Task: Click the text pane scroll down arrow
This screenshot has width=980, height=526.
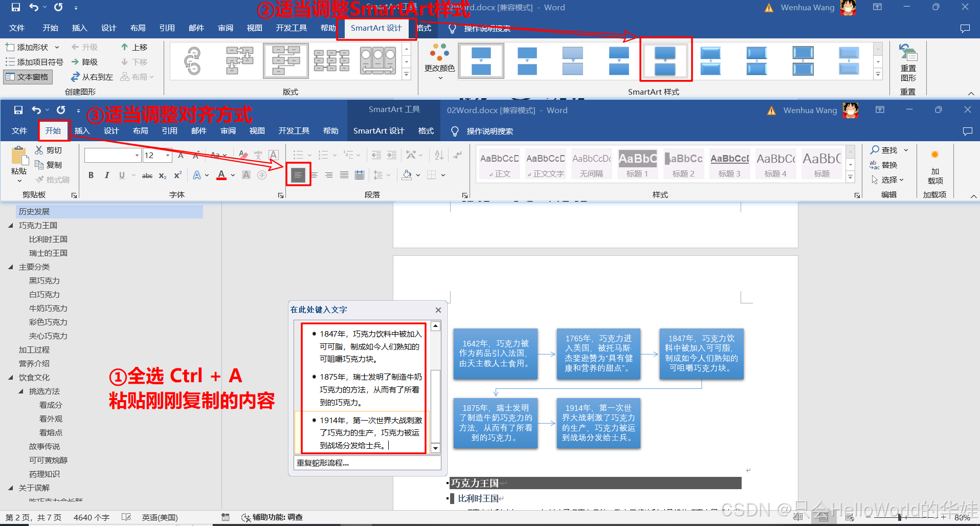Action: (x=435, y=448)
